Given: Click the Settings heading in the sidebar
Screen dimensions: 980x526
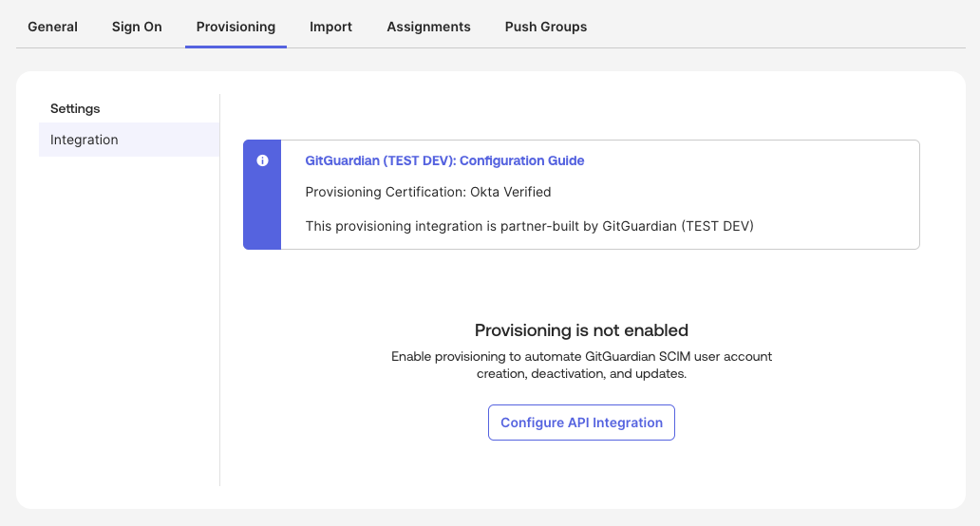Looking at the screenshot, I should [x=75, y=108].
